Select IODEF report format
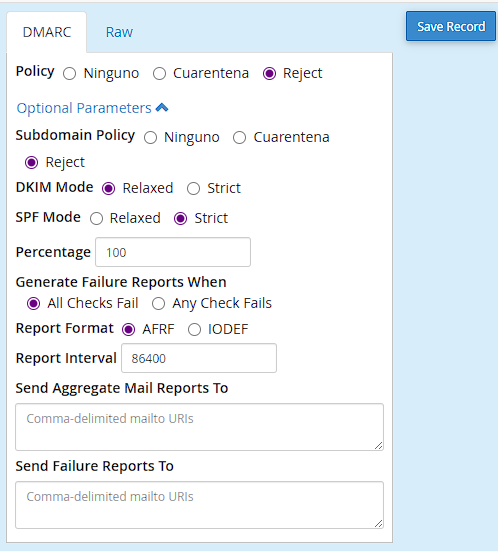 pos(194,330)
